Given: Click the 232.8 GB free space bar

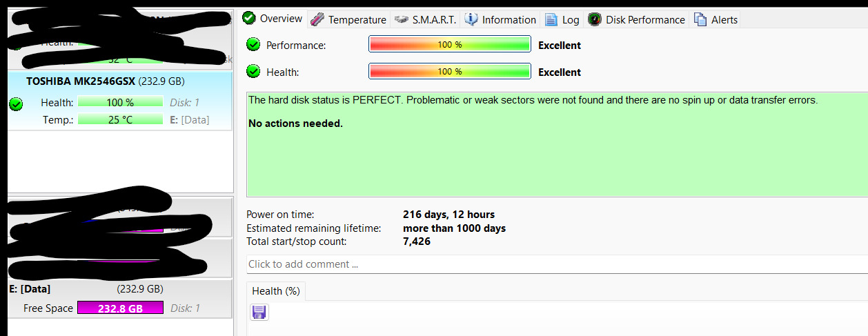Looking at the screenshot, I should (120, 308).
